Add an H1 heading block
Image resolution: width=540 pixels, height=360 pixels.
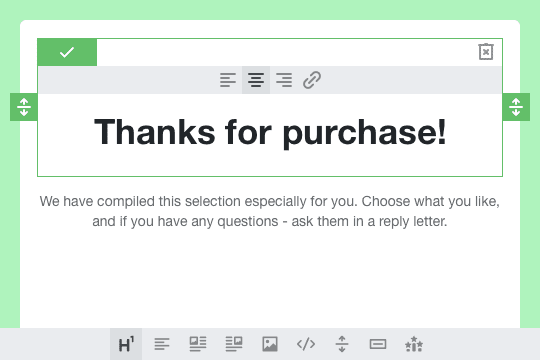pyautogui.click(x=126, y=344)
